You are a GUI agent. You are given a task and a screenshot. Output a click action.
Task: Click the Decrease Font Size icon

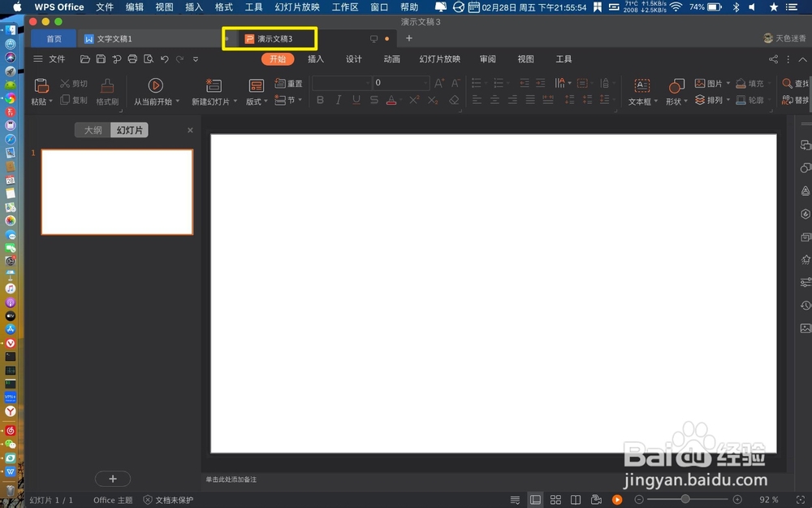point(456,83)
